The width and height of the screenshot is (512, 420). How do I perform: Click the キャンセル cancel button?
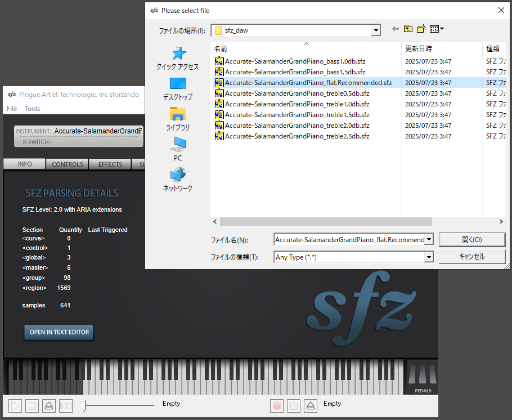(472, 257)
